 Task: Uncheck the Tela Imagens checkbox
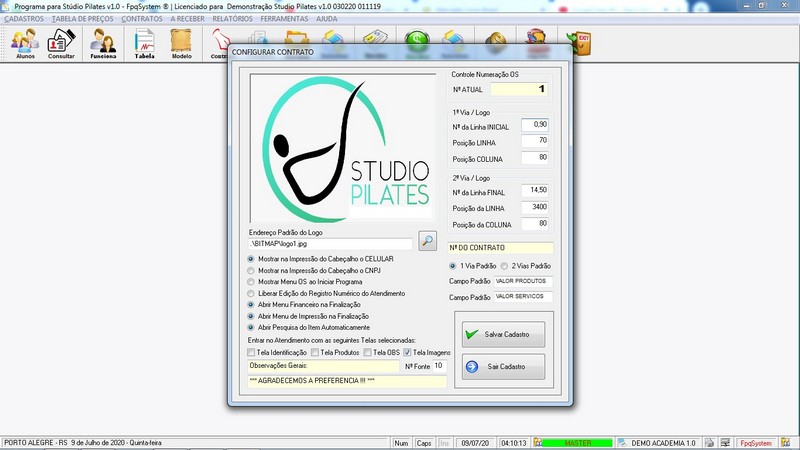click(407, 353)
